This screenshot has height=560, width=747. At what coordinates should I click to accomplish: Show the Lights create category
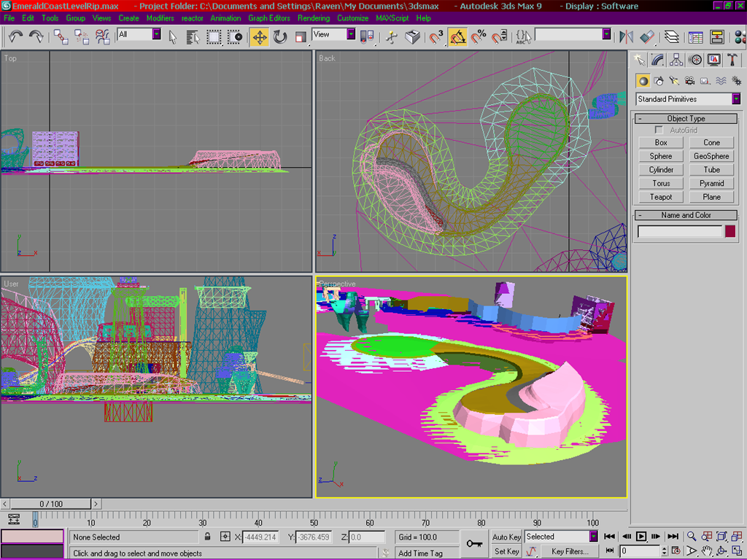pos(673,81)
